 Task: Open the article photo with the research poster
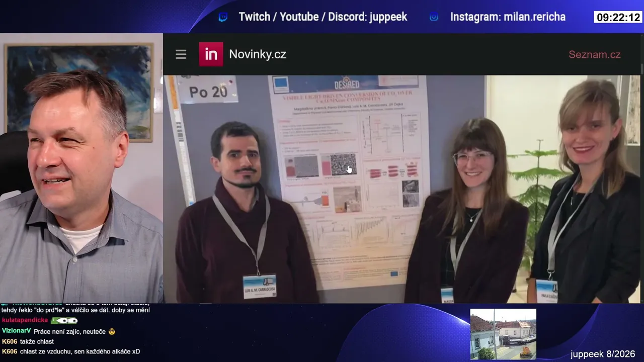pyautogui.click(x=402, y=189)
